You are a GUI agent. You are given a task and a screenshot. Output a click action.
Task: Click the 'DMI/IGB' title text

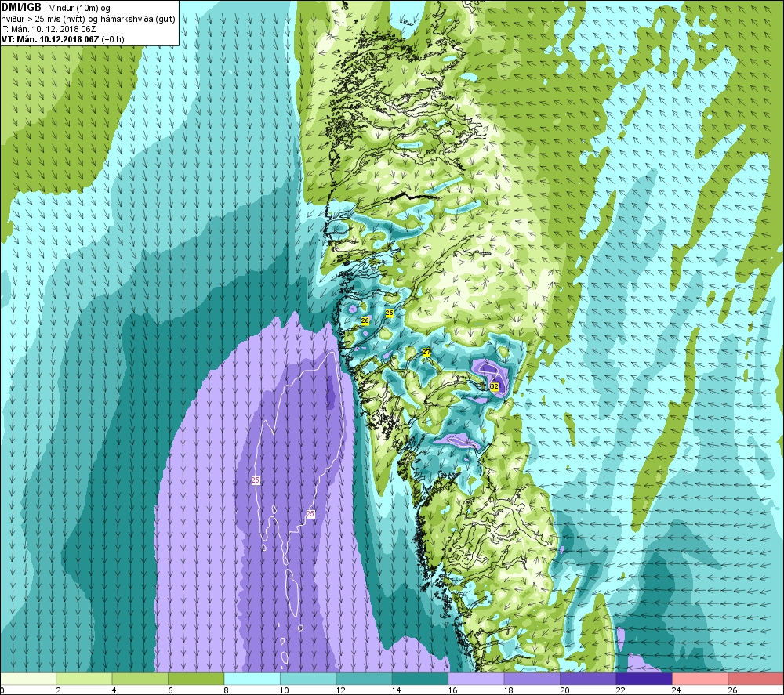21,8
